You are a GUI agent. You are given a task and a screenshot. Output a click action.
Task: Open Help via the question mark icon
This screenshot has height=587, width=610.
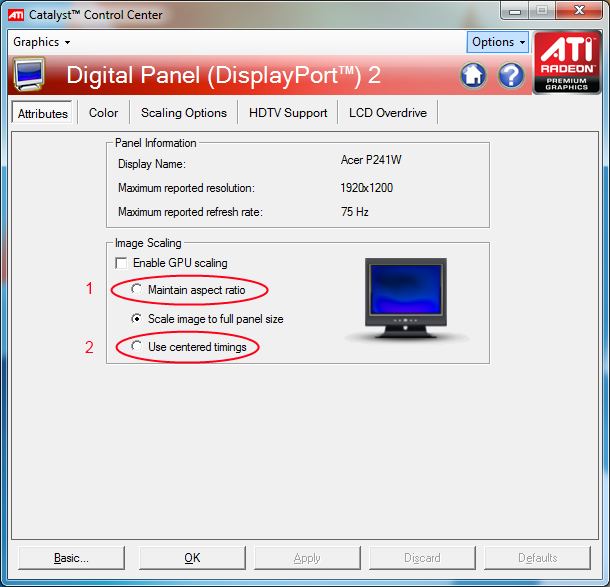(511, 75)
